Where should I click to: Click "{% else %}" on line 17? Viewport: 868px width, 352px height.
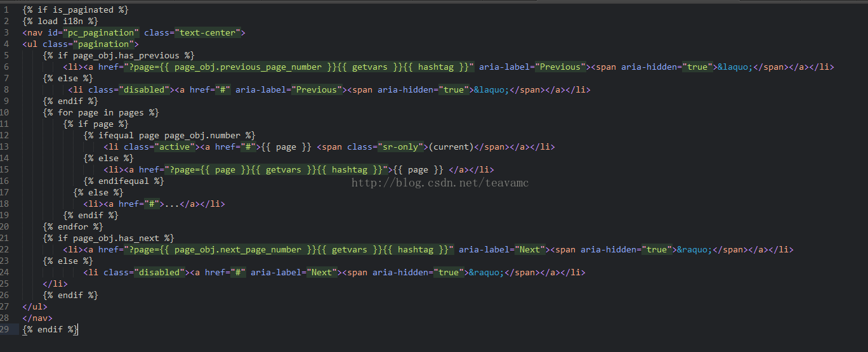[98, 193]
